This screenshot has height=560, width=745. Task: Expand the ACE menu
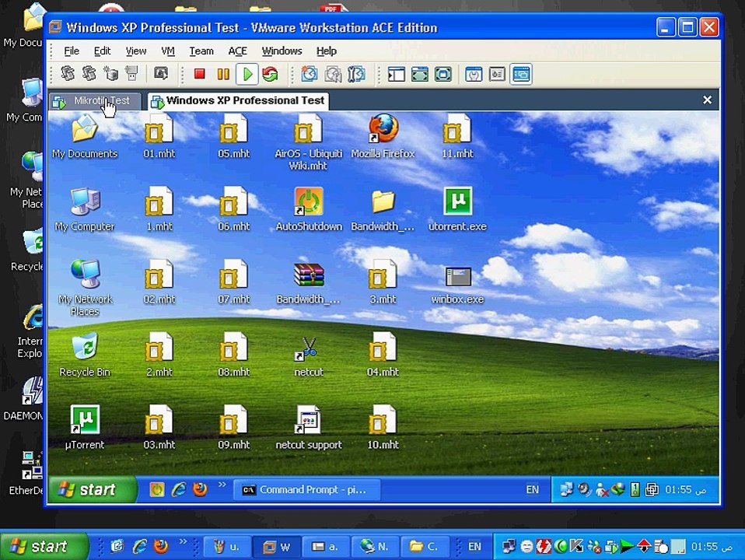pos(237,51)
